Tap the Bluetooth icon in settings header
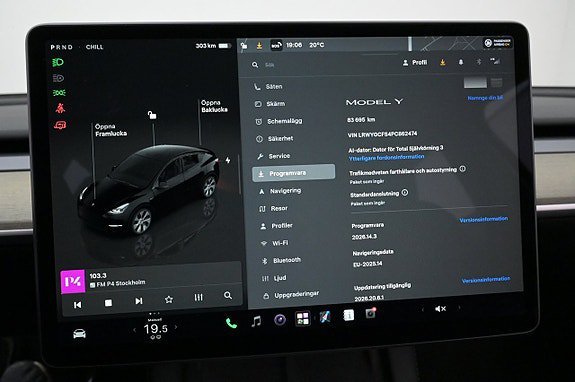Image resolution: width=575 pixels, height=382 pixels. 479,62
